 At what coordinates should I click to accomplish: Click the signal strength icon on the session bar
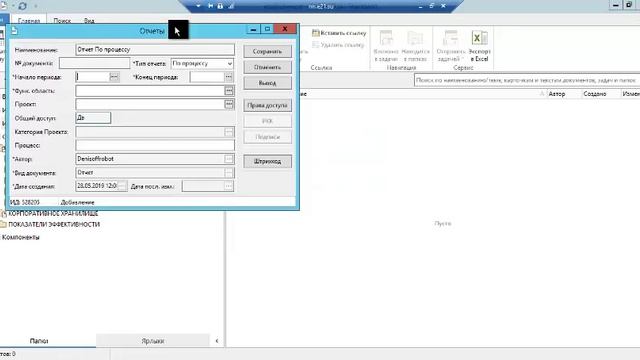click(230, 6)
